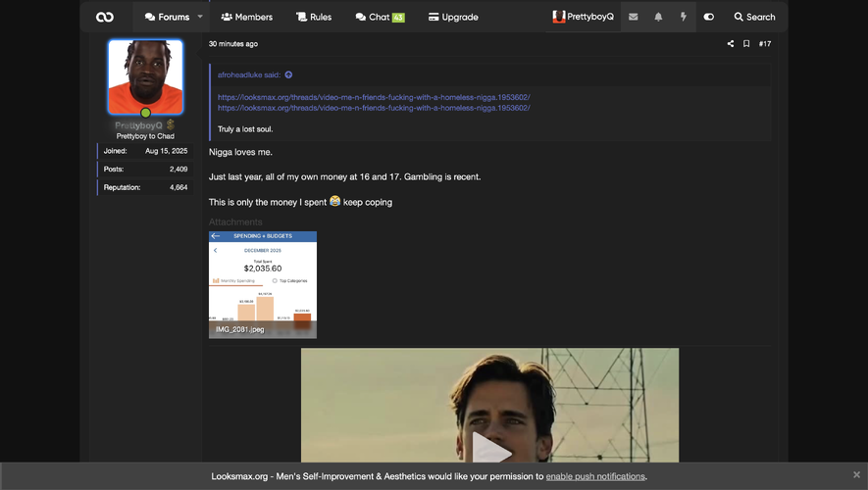This screenshot has width=868, height=490.
Task: Click the Posts count 2,409
Action: click(x=179, y=170)
